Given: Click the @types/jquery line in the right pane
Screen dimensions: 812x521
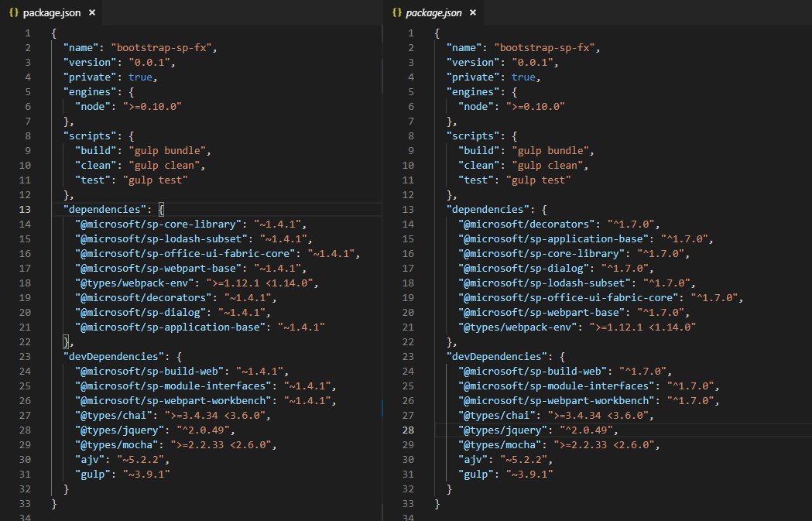Looking at the screenshot, I should (x=538, y=430).
